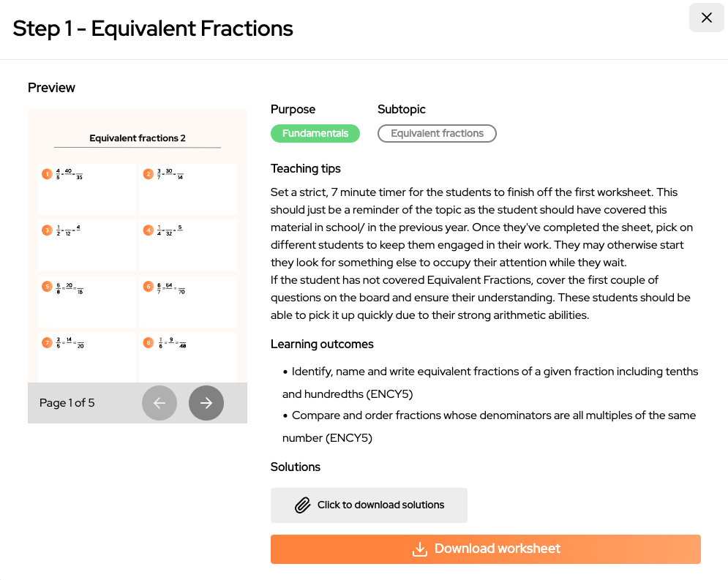Click question 1 number badge

point(47,174)
